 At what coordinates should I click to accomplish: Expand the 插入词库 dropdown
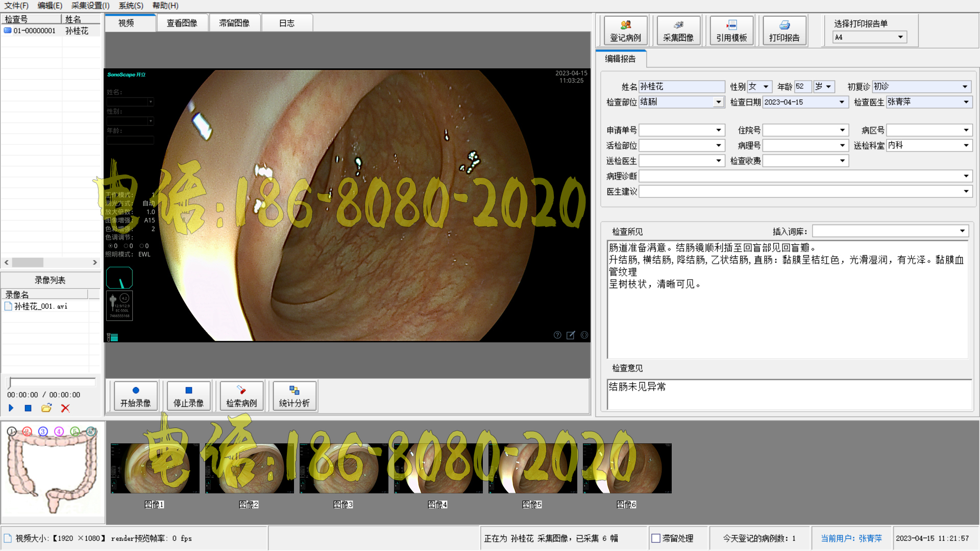[962, 231]
